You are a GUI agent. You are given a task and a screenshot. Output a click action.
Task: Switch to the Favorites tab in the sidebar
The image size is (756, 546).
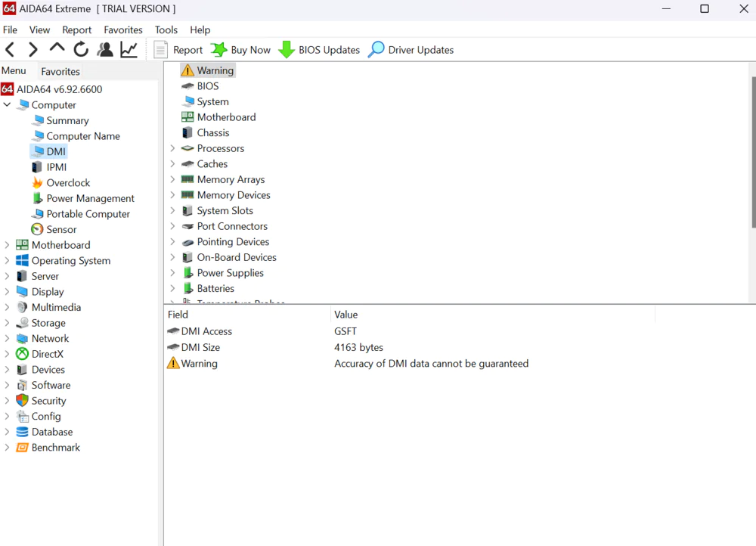point(60,71)
